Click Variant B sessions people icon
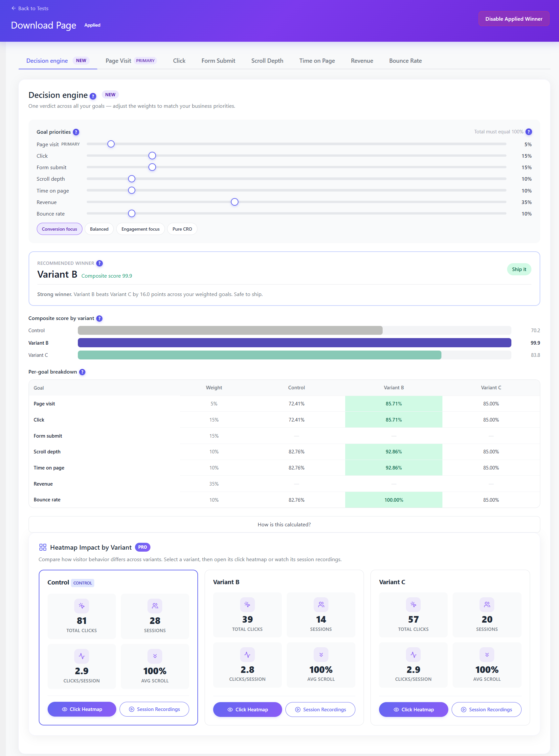559x756 pixels. 321,605
